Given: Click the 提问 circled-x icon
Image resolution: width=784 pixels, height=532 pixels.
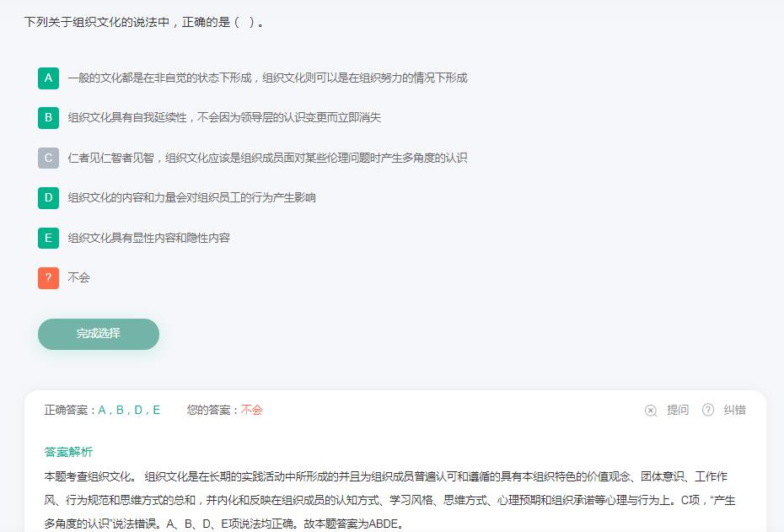Looking at the screenshot, I should click(651, 411).
